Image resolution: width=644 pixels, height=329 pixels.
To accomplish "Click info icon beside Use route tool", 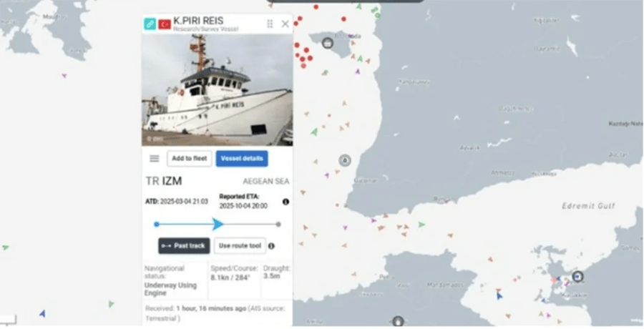I will (x=271, y=246).
